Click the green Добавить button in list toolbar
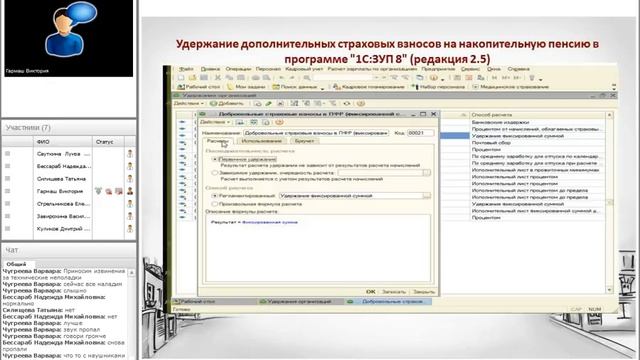Image resolution: width=640 pixels, height=360 pixels. click(227, 103)
